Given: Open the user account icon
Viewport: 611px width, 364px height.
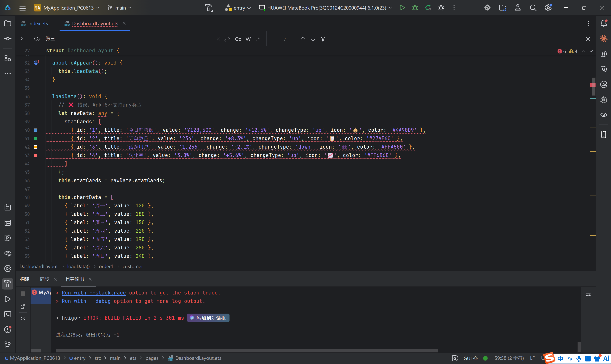Looking at the screenshot, I should tap(518, 8).
